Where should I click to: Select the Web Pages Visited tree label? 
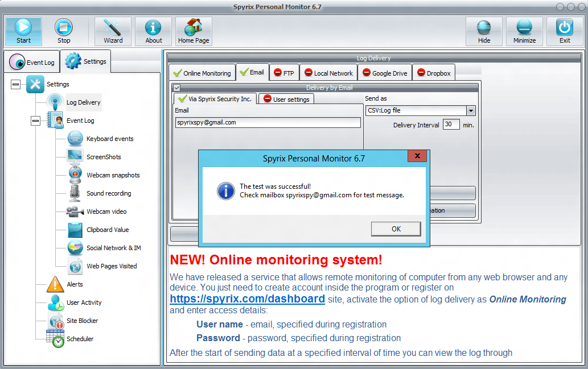click(x=112, y=266)
